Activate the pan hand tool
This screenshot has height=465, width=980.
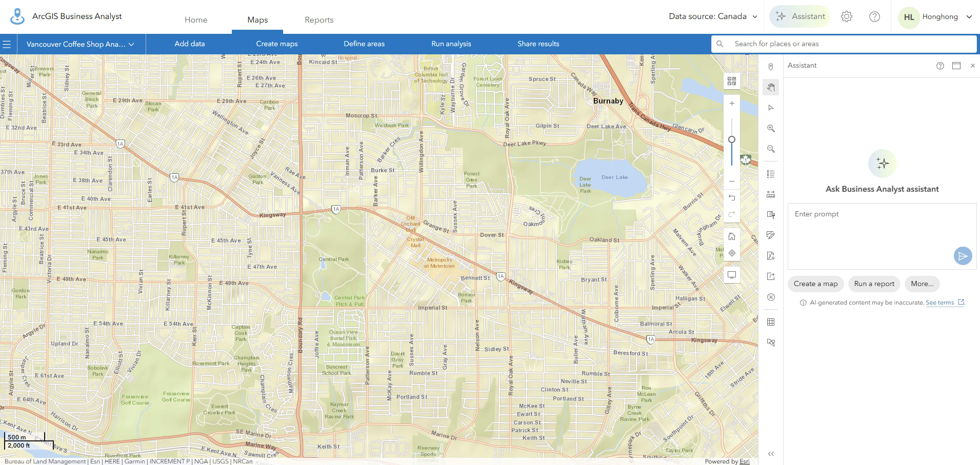pos(771,87)
